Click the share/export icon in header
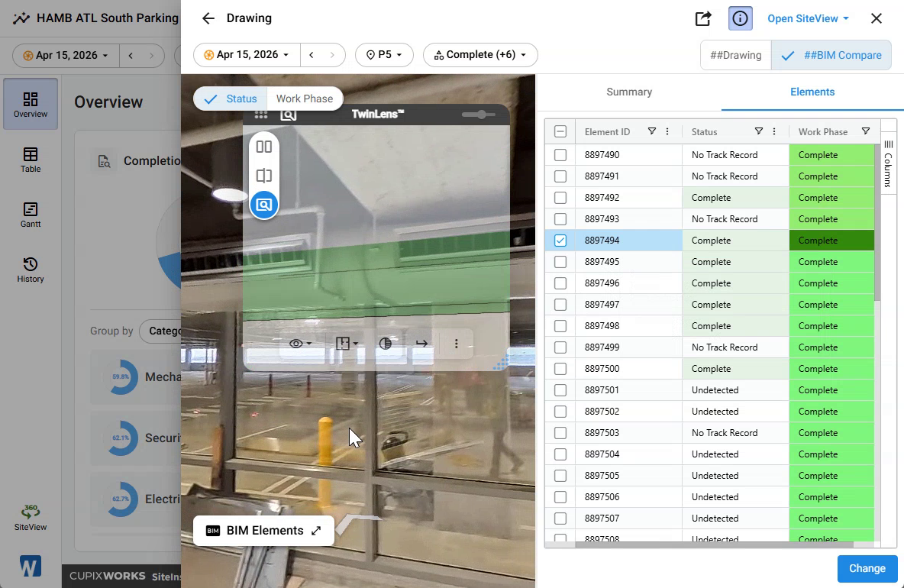 702,18
